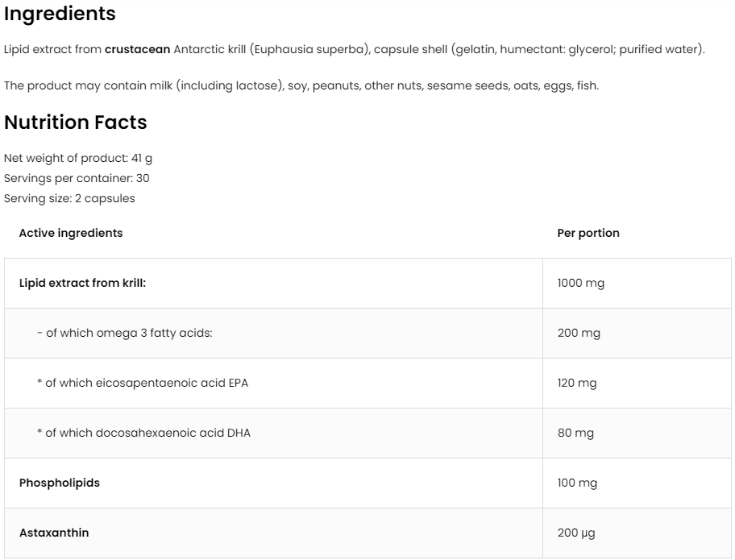Select the eicosapentaenoic acid EPA row label

[143, 384]
